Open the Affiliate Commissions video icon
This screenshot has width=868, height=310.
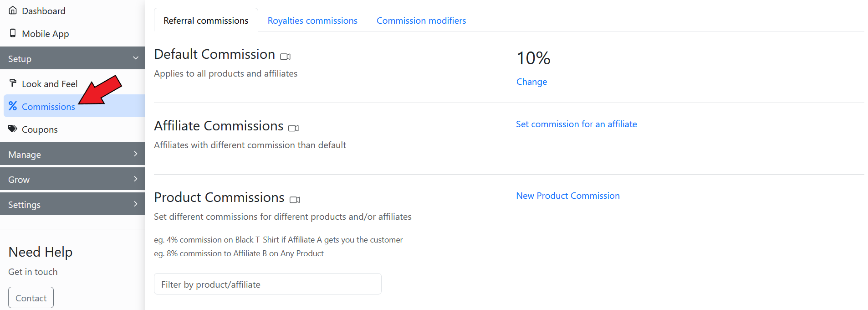[294, 128]
